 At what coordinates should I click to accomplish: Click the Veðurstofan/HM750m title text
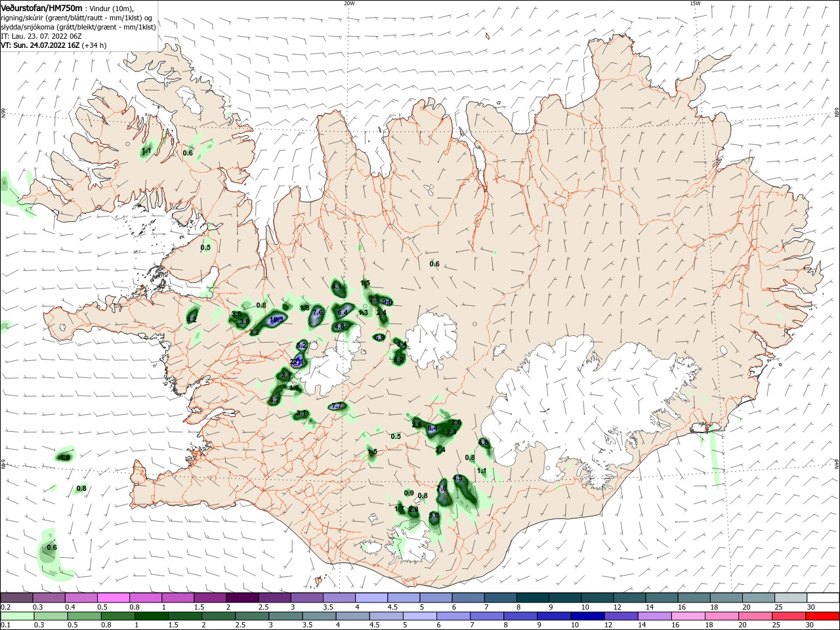41,7
